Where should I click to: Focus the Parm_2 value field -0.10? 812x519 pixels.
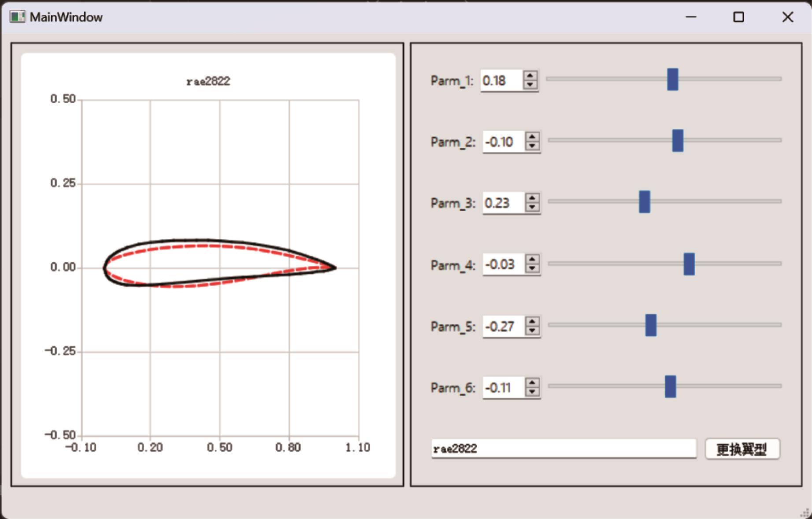pos(504,142)
